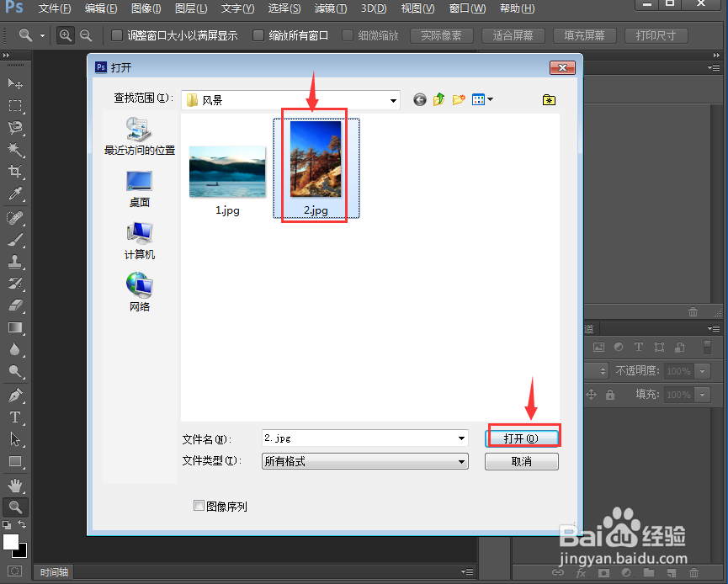Choose the Horizontal Type tool
Viewport: 728px width, 584px height.
pos(15,417)
